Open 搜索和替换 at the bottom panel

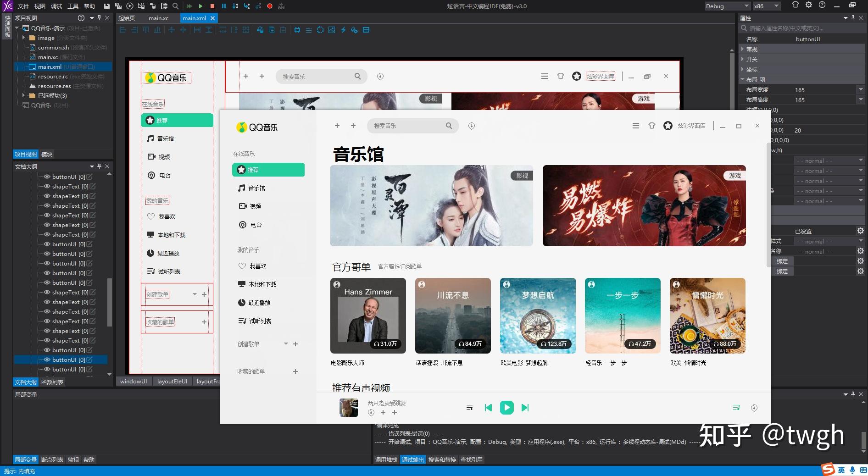tap(442, 459)
